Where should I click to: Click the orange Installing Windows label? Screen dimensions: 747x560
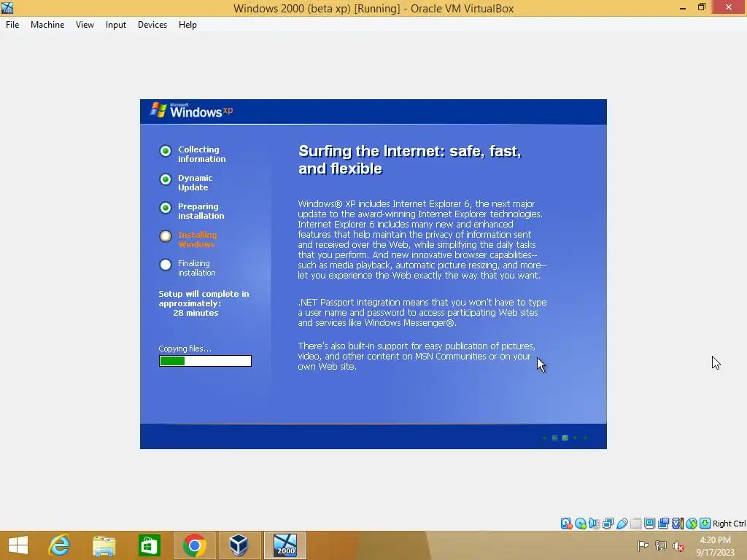tap(197, 239)
